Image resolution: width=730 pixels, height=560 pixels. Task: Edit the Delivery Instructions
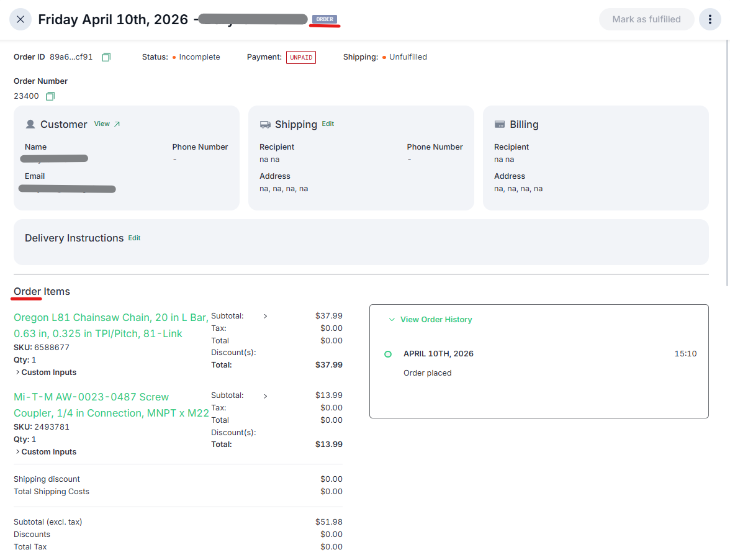pyautogui.click(x=134, y=238)
